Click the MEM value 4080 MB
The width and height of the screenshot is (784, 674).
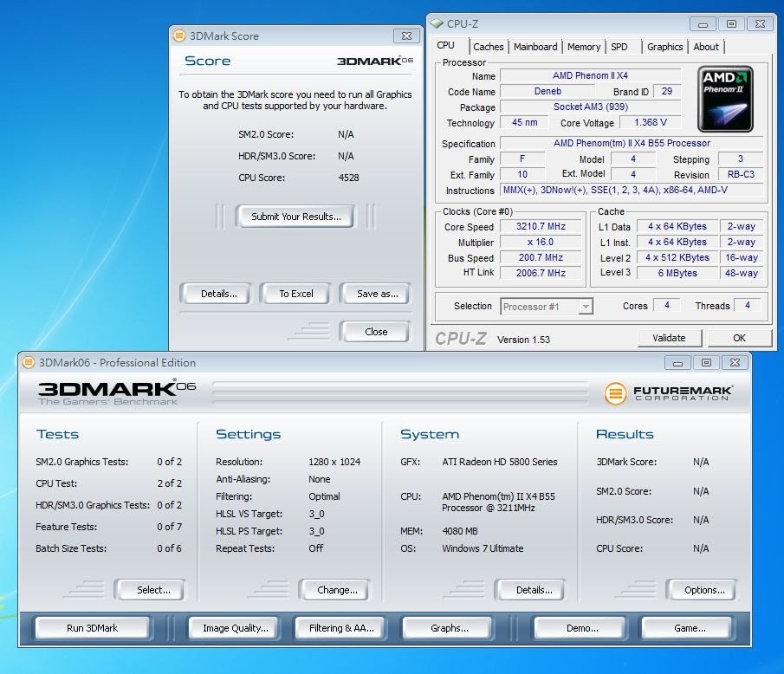tap(459, 531)
